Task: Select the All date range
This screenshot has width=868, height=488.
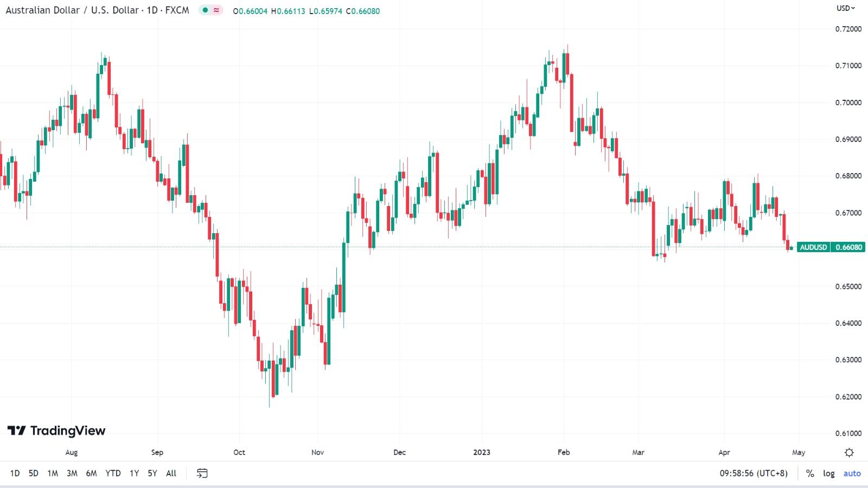Action: (171, 473)
